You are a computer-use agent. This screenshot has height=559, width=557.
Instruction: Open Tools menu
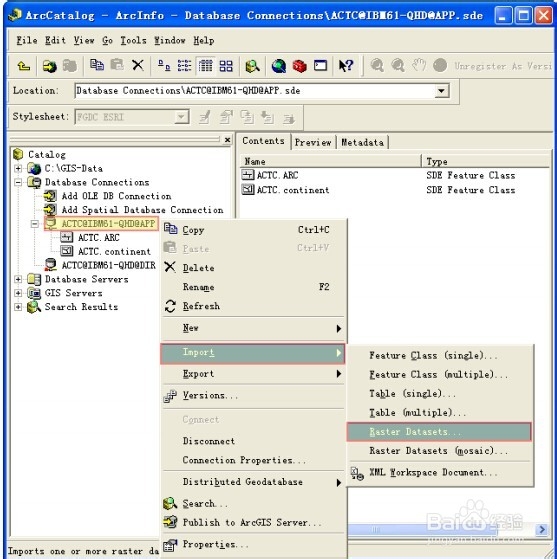[133, 40]
